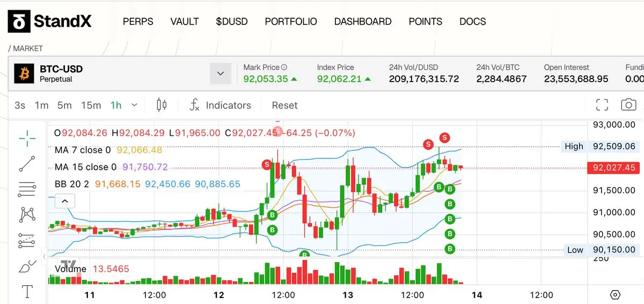Click the Mark Price value 92,053.35

coord(266,79)
